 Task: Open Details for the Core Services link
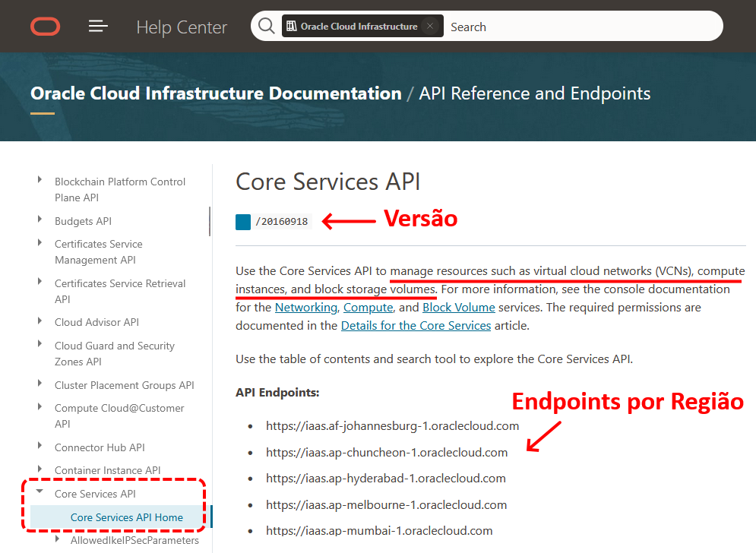(416, 326)
